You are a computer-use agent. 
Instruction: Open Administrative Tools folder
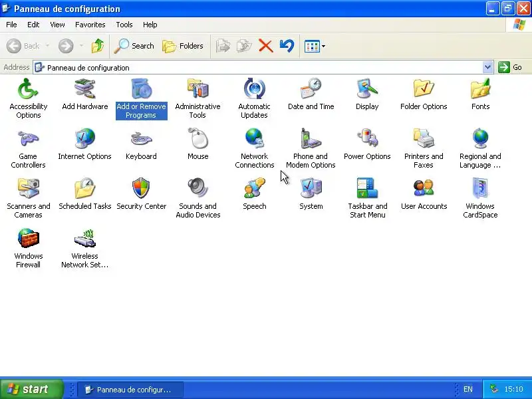[198, 98]
